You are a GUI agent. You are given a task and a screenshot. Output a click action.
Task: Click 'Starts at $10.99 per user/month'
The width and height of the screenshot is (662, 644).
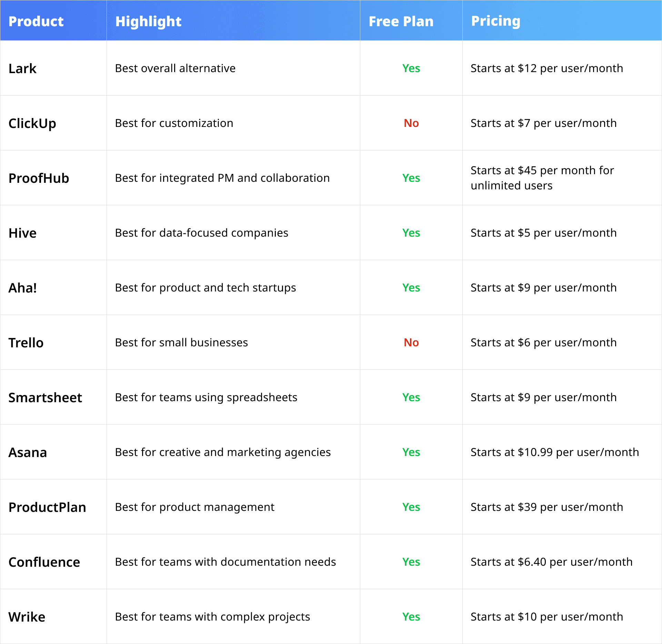[555, 452]
